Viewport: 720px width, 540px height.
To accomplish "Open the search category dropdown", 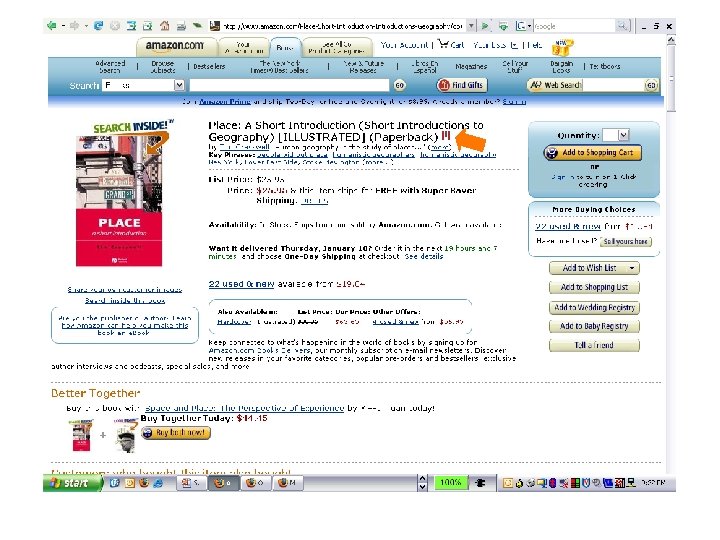I will (x=179, y=85).
